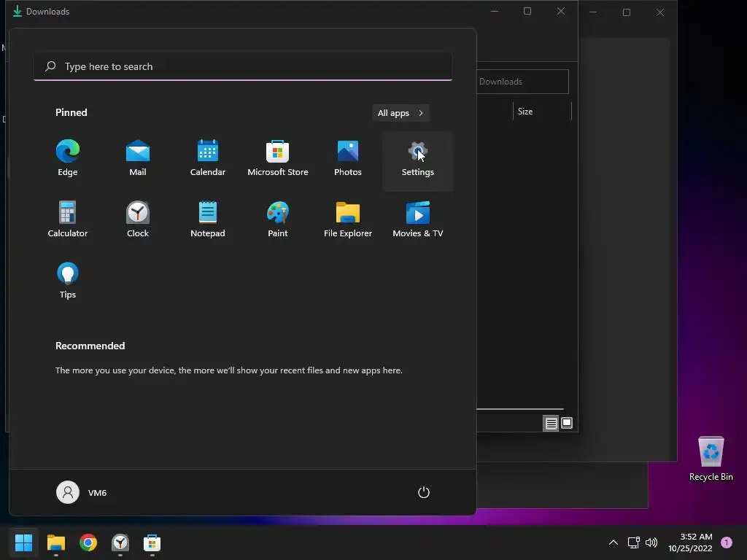The height and width of the screenshot is (560, 747).
Task: Open network status in the system tray
Action: 633,542
